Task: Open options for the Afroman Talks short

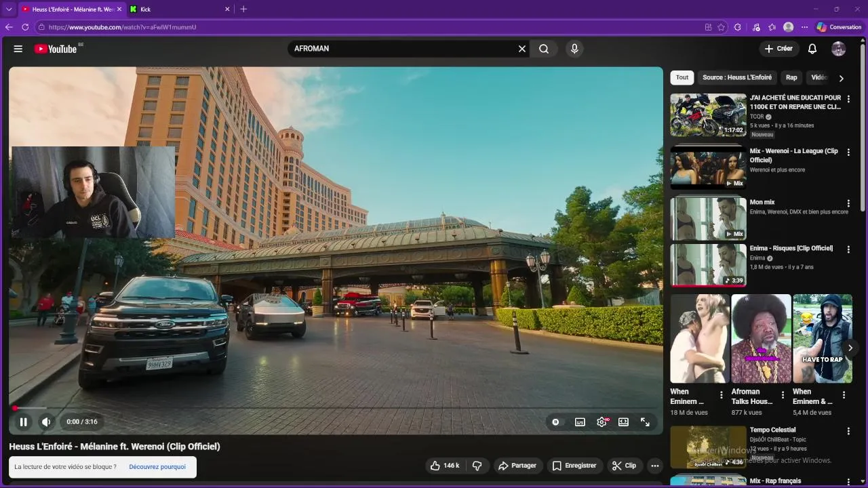Action: pyautogui.click(x=783, y=395)
